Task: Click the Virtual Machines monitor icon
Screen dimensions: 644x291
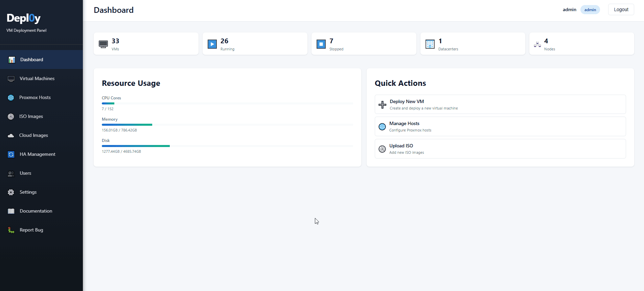Action: (11, 79)
